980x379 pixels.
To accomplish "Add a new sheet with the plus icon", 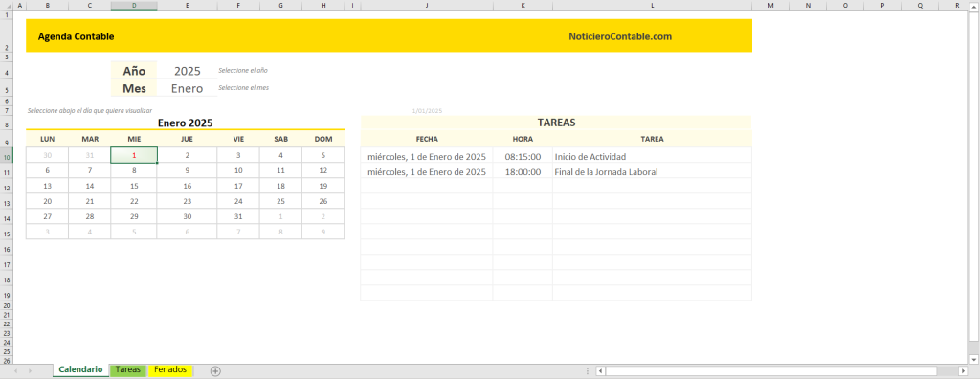I will coord(215,371).
